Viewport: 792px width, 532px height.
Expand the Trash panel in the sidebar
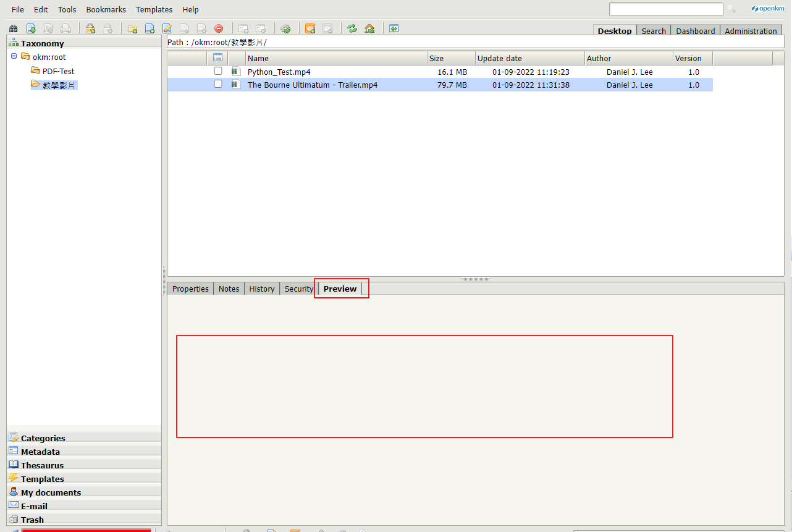point(32,520)
